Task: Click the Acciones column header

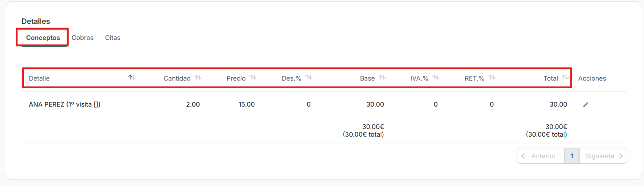Action: [x=592, y=78]
